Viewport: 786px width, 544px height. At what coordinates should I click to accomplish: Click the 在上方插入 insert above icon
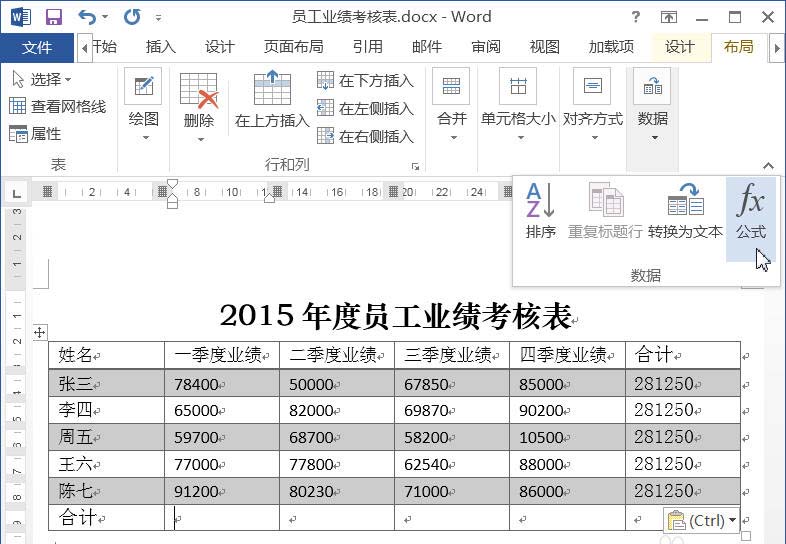pos(272,88)
